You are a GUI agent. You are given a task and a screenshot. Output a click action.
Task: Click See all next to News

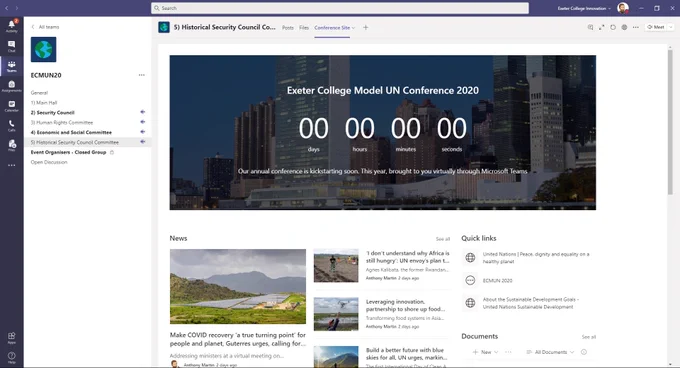pyautogui.click(x=443, y=239)
